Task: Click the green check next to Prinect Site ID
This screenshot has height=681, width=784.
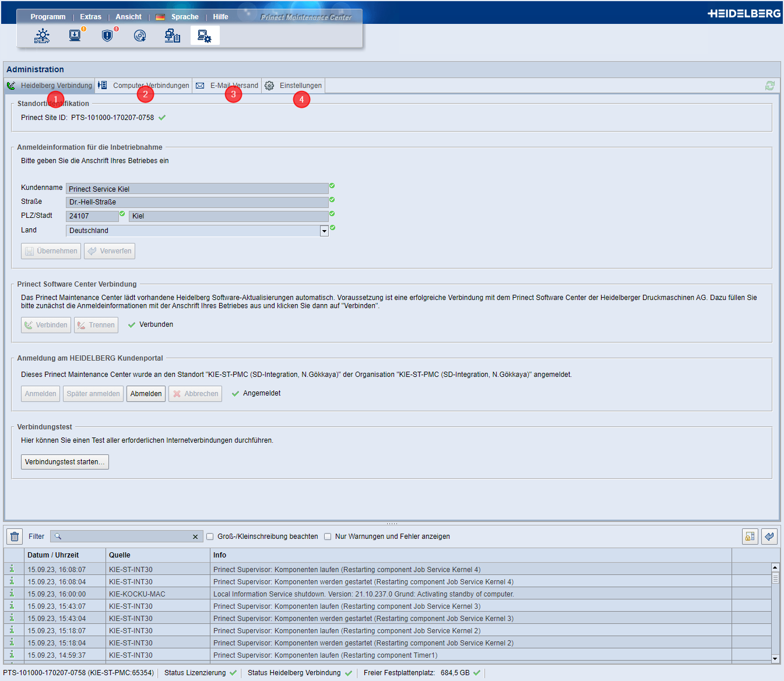Action: 162,118
